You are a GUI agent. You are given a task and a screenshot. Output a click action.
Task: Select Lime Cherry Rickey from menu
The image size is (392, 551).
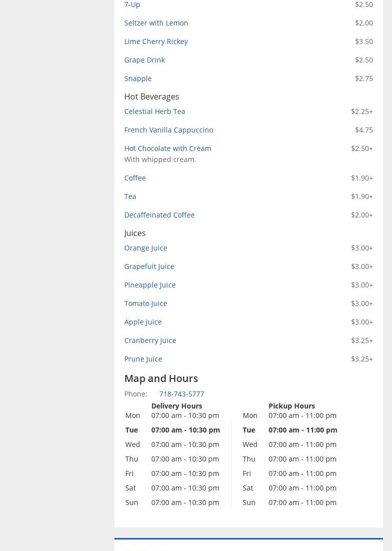pos(156,41)
